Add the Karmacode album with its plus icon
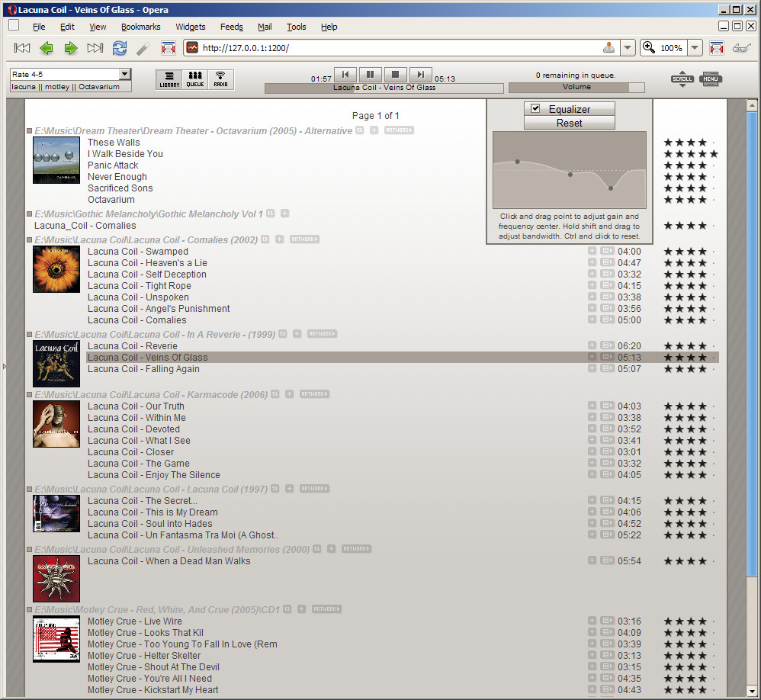 (289, 393)
